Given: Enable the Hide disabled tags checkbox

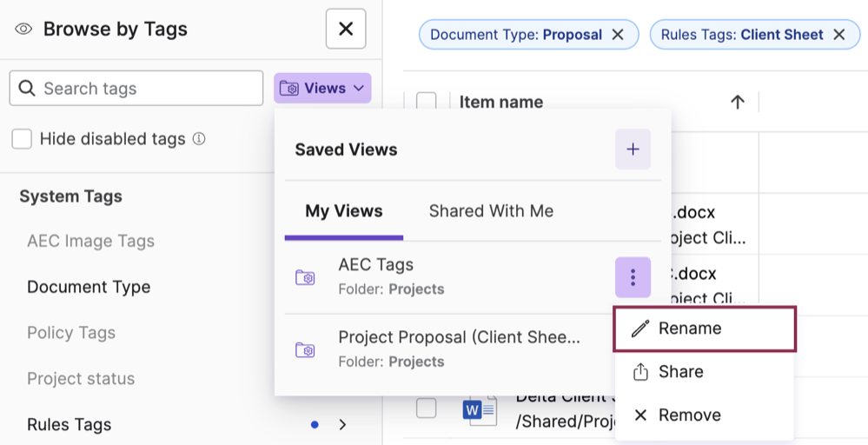Looking at the screenshot, I should (x=22, y=139).
